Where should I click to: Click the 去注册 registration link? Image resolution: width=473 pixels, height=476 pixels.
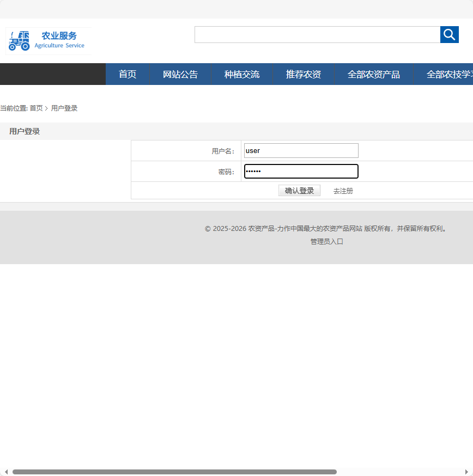(x=342, y=191)
